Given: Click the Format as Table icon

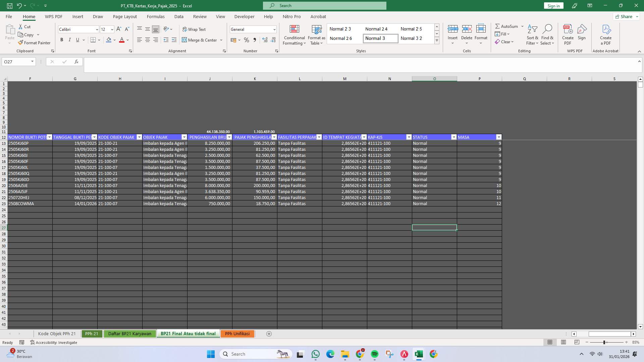Looking at the screenshot, I should tap(316, 35).
